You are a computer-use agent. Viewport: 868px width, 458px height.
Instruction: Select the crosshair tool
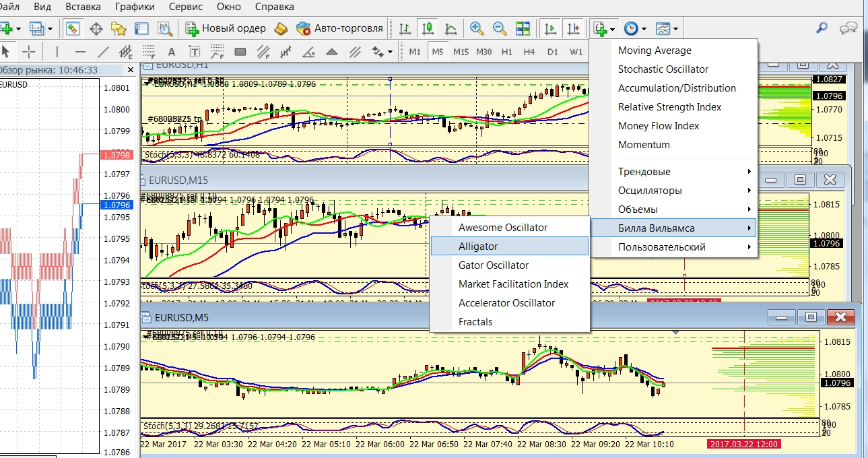pyautogui.click(x=29, y=52)
